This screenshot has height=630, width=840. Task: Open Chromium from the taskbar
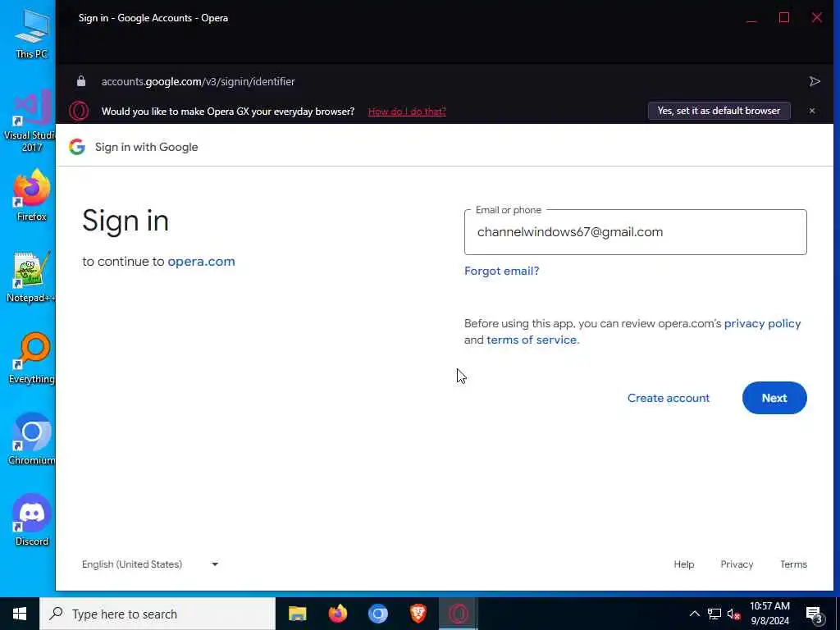pyautogui.click(x=377, y=614)
